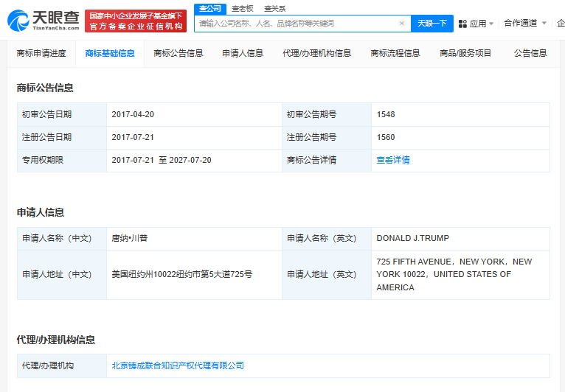
Task: Select the period 2017-07-21 至 2027-07-20
Action: [162, 160]
